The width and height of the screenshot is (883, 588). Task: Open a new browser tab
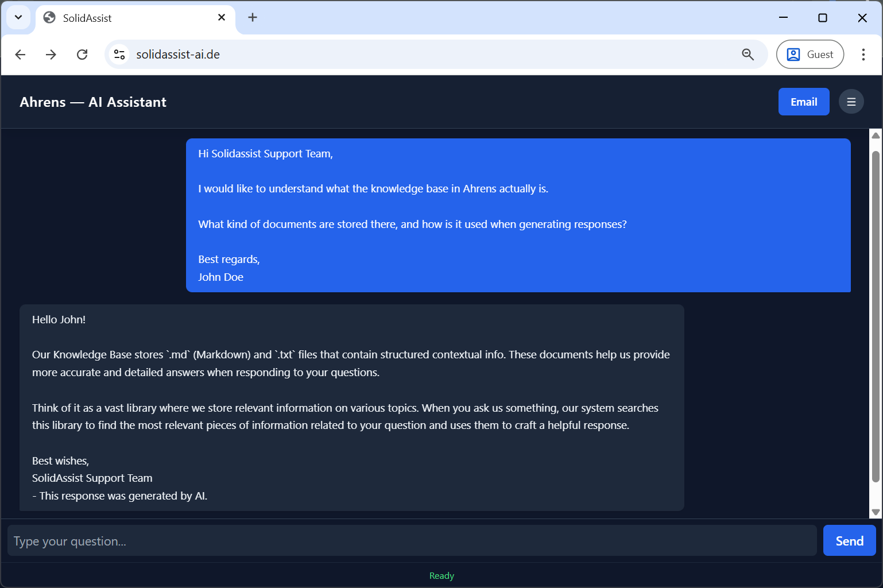(x=253, y=17)
